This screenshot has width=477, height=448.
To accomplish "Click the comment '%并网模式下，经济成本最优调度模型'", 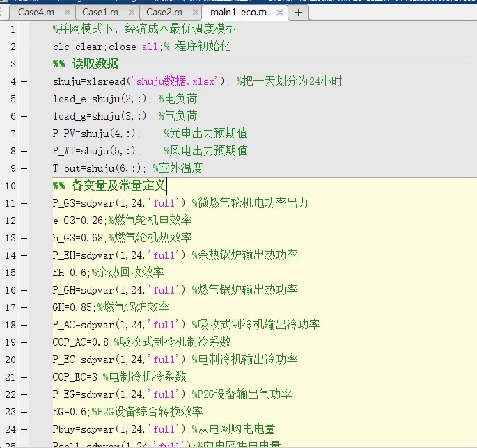I will [x=144, y=29].
